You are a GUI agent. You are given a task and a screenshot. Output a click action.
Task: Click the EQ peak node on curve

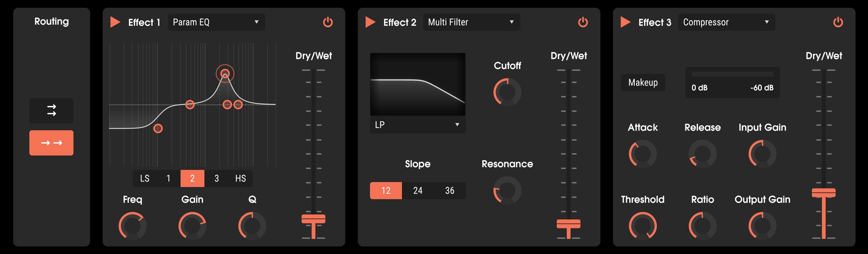225,73
